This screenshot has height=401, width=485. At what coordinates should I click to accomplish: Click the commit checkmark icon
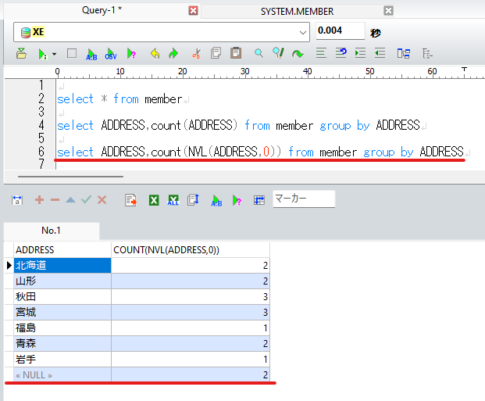tap(86, 200)
